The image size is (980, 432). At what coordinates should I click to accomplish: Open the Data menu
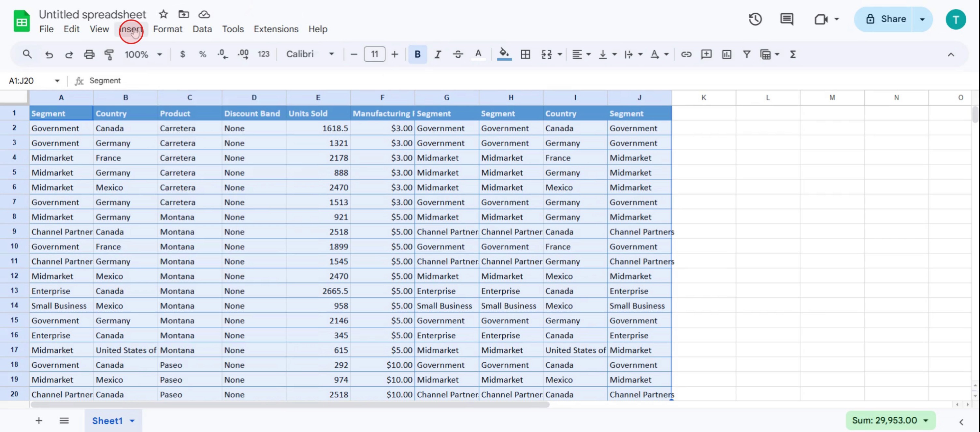coord(202,29)
